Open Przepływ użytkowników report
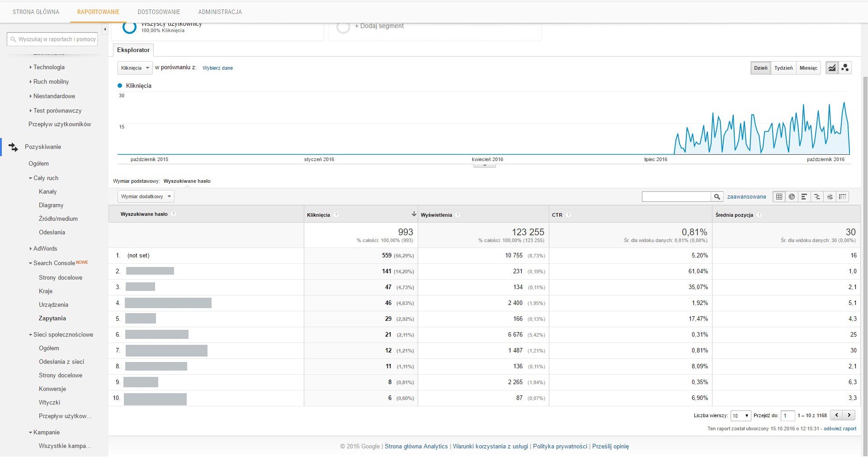The height and width of the screenshot is (457, 868). [60, 124]
